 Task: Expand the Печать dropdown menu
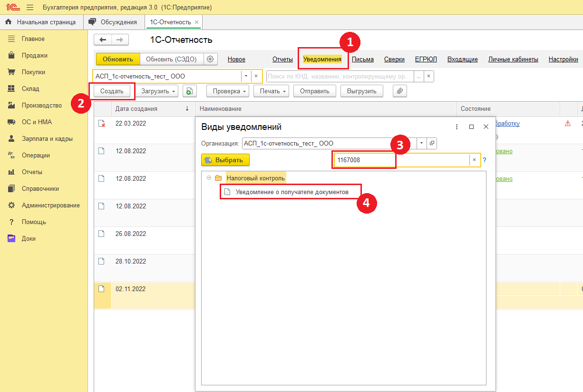[x=271, y=91]
